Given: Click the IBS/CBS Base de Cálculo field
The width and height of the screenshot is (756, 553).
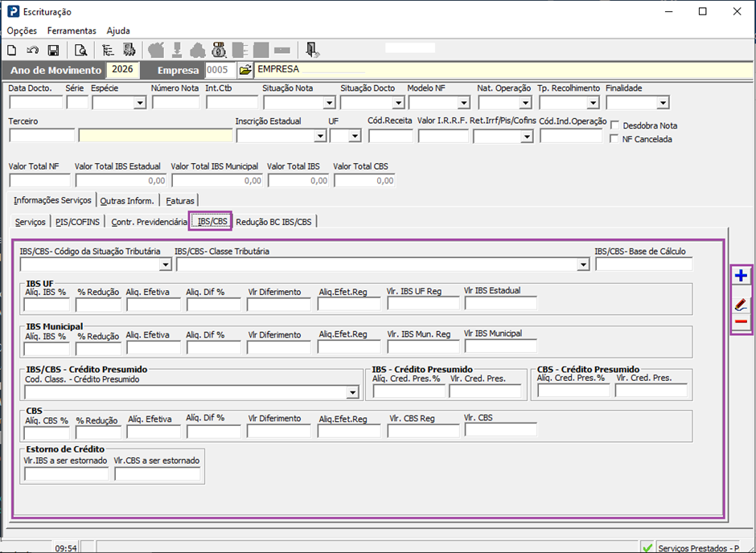Looking at the screenshot, I should pyautogui.click(x=643, y=264).
